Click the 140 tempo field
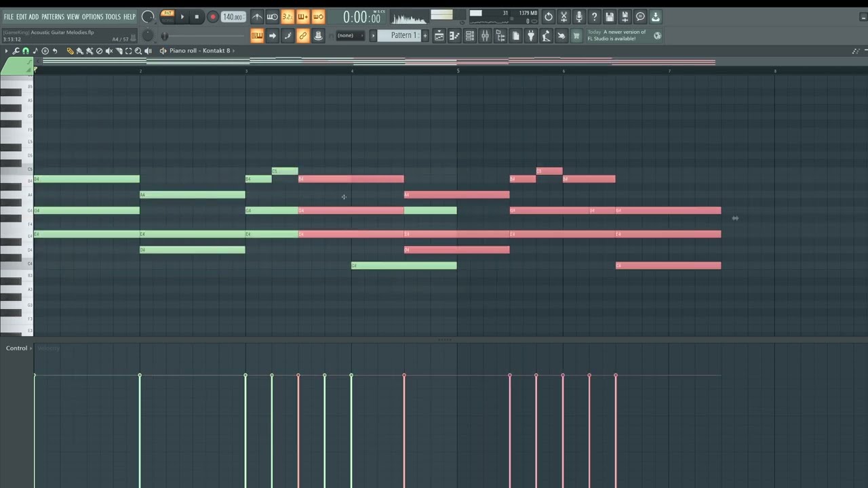 [233, 17]
